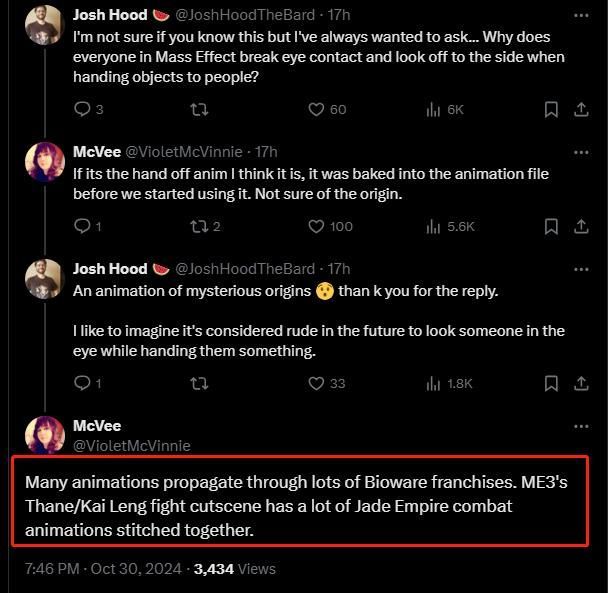The width and height of the screenshot is (608, 593).
Task: Open Josh Hood's avatar on first tweet
Action: pyautogui.click(x=44, y=24)
